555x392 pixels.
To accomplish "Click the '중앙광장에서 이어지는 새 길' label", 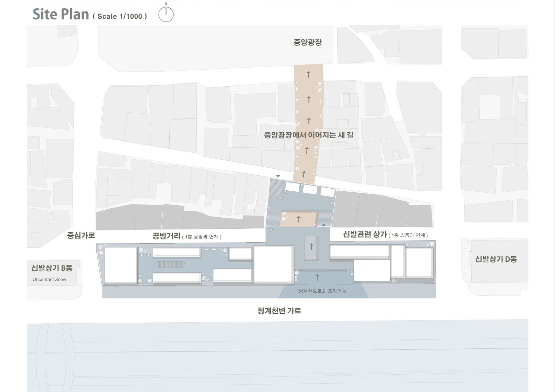I will tap(309, 135).
